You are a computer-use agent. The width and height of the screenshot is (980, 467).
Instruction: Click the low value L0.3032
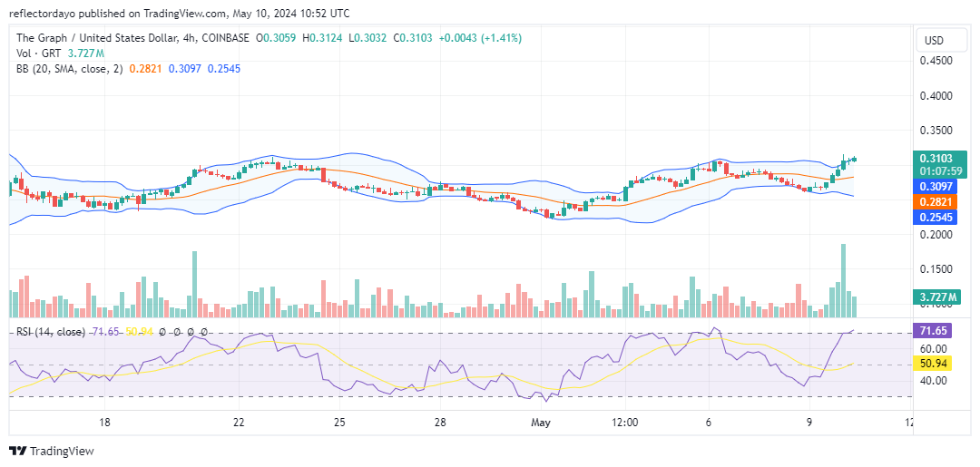pos(367,38)
